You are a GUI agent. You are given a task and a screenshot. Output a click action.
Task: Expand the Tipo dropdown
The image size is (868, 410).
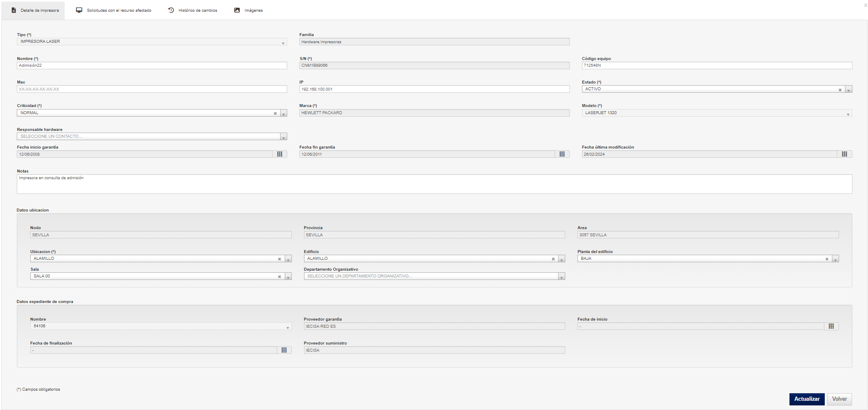click(283, 42)
